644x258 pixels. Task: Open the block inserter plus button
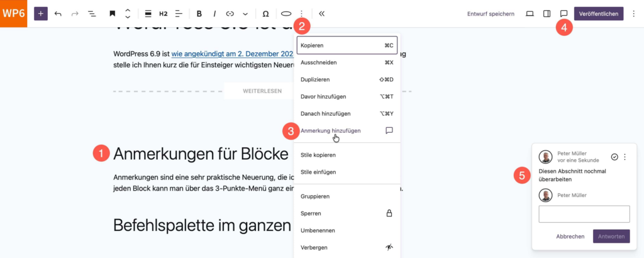(x=41, y=13)
